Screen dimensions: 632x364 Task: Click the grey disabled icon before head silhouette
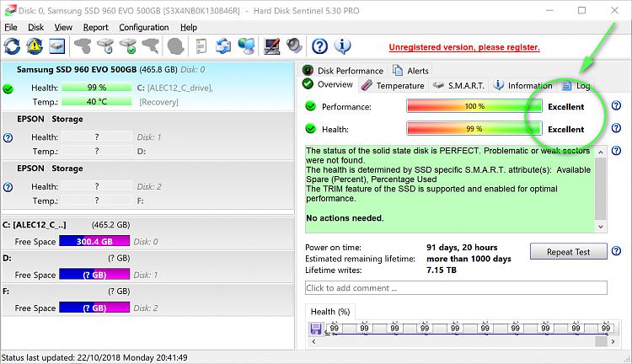[151, 46]
